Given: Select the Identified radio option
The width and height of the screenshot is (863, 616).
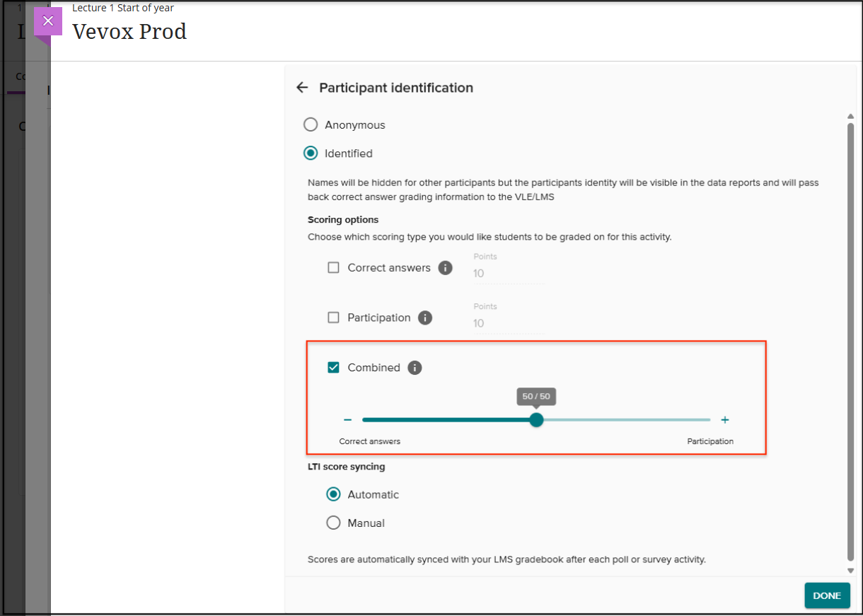Looking at the screenshot, I should coord(311,153).
